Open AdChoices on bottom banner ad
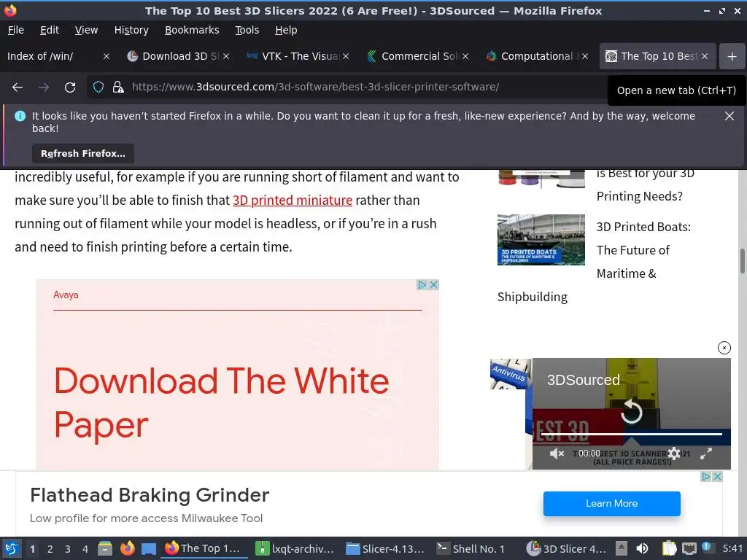This screenshot has height=560, width=747. tap(706, 476)
